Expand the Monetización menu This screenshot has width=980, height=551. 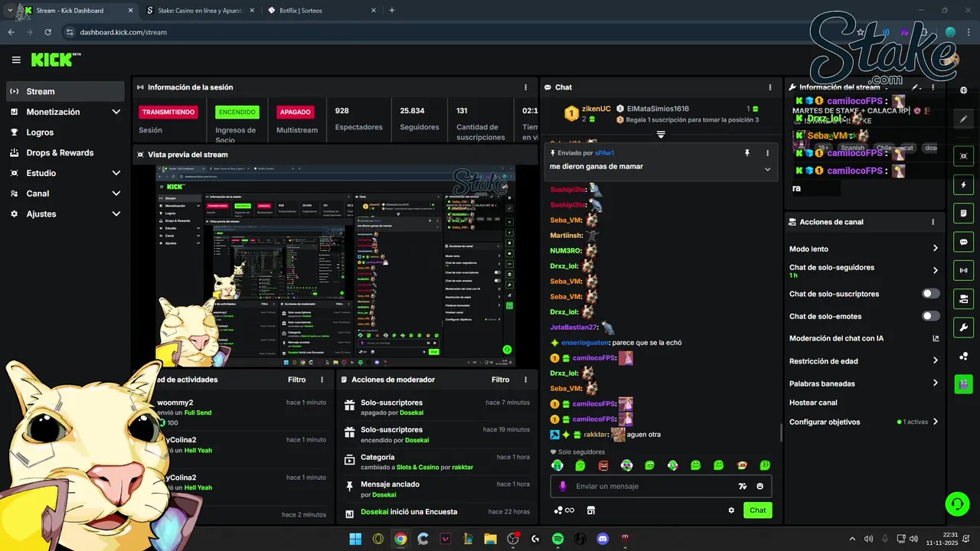[x=65, y=112]
